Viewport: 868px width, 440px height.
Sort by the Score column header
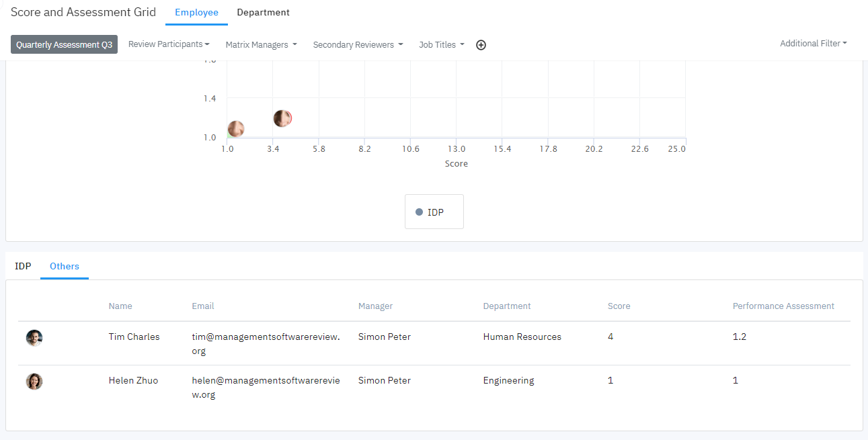click(619, 306)
